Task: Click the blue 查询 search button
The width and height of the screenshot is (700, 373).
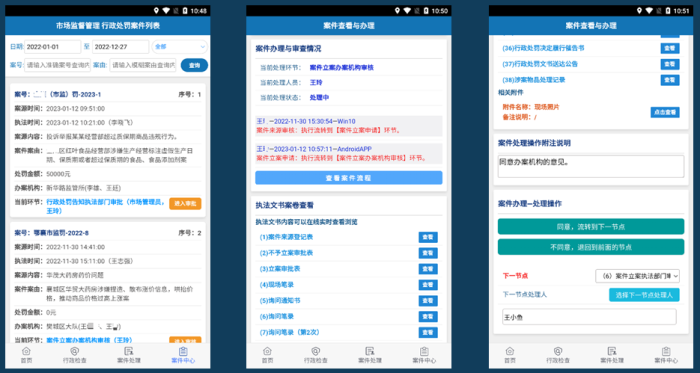Action: (194, 65)
